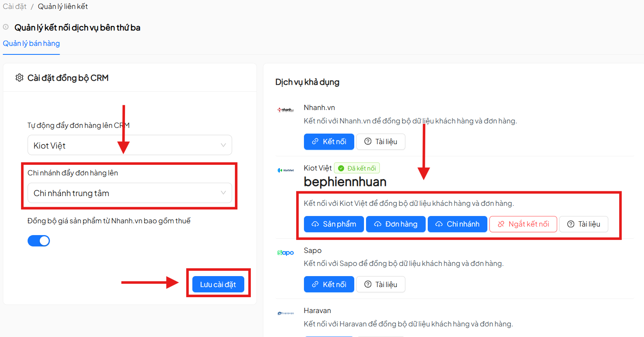The image size is (644, 337).
Task: Sync orders with the Đơn hàng button
Action: tap(396, 224)
